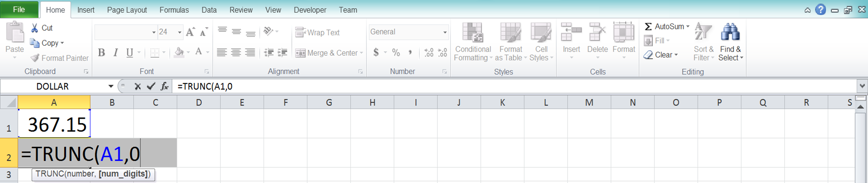This screenshot has height=183, width=868.
Task: Click the Decrease Decimal icon
Action: [x=443, y=53]
